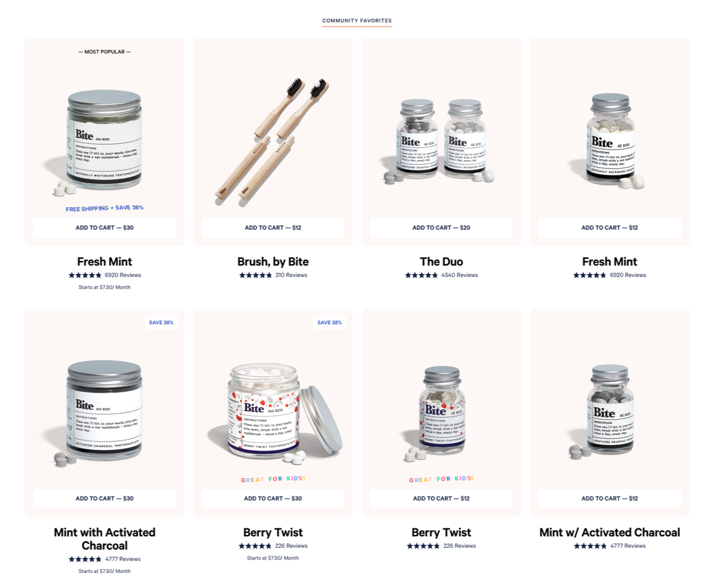Add the $30 Berry Twist jar to cart

273,499
